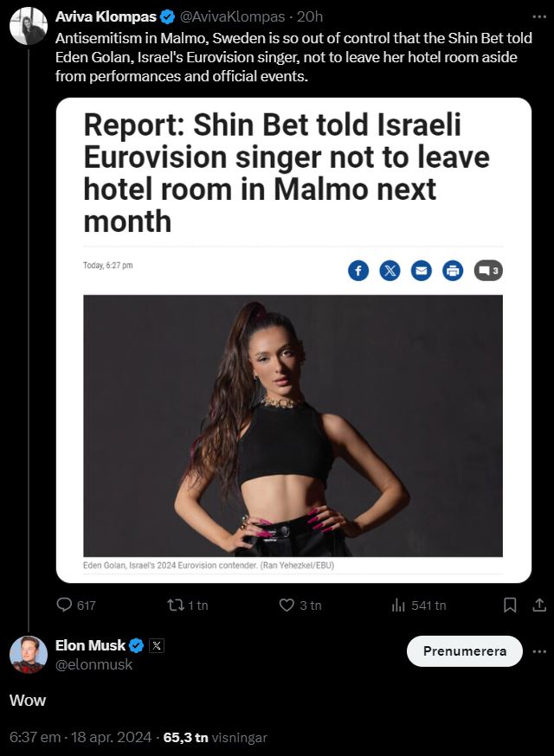Click the Prenumerera subscribe button

click(x=464, y=651)
